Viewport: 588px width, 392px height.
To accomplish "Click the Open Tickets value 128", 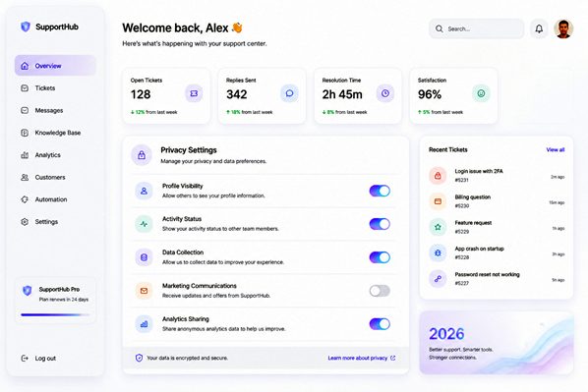I will pos(141,94).
